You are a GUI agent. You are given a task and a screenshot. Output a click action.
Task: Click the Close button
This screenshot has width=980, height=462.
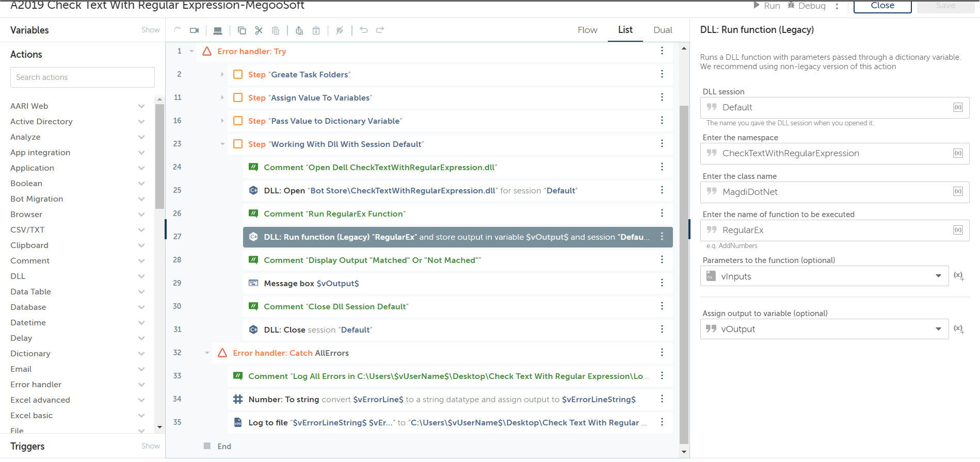(882, 6)
